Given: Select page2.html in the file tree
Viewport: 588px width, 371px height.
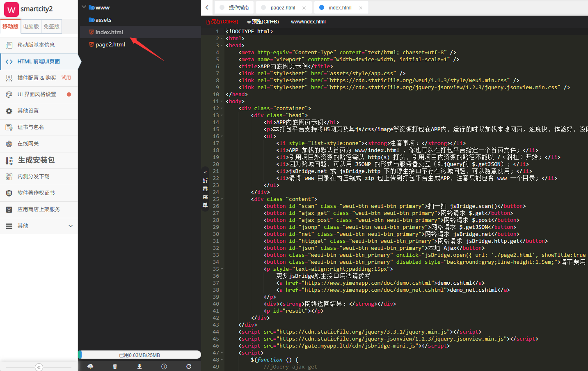Looking at the screenshot, I should tap(110, 44).
